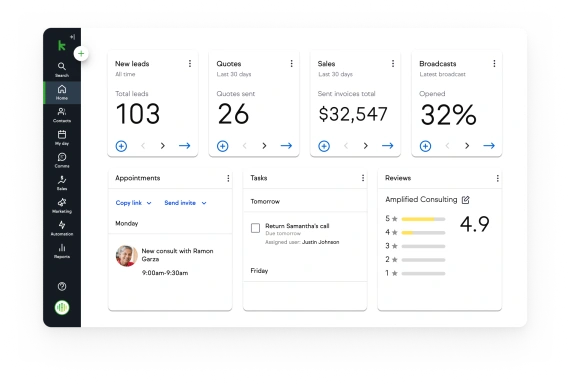This screenshot has height=385, width=570.
Task: Edit Amplified Consulting with pencil icon
Action: 466,200
